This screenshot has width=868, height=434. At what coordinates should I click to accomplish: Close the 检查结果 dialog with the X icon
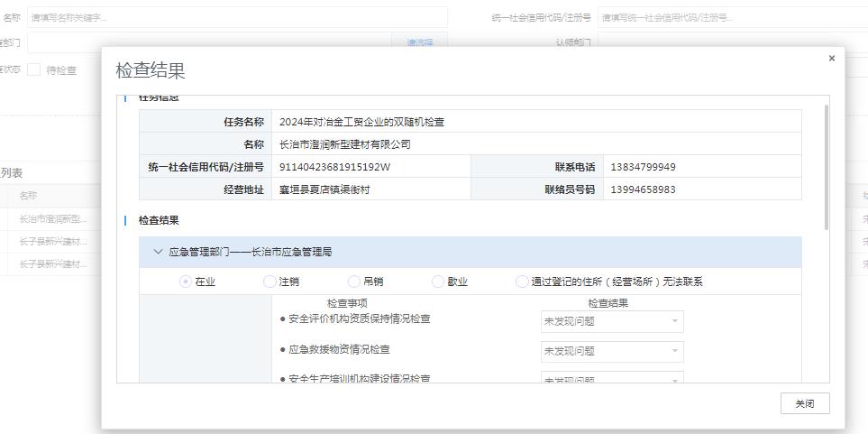point(831,59)
